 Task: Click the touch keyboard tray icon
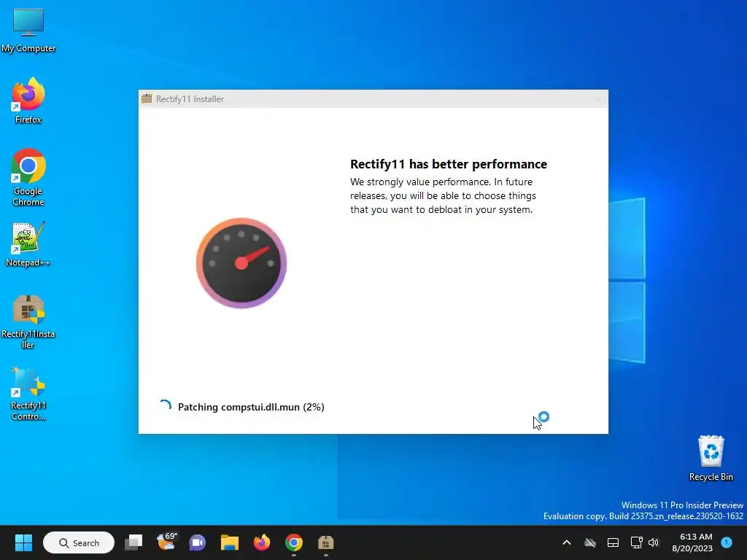tap(613, 542)
